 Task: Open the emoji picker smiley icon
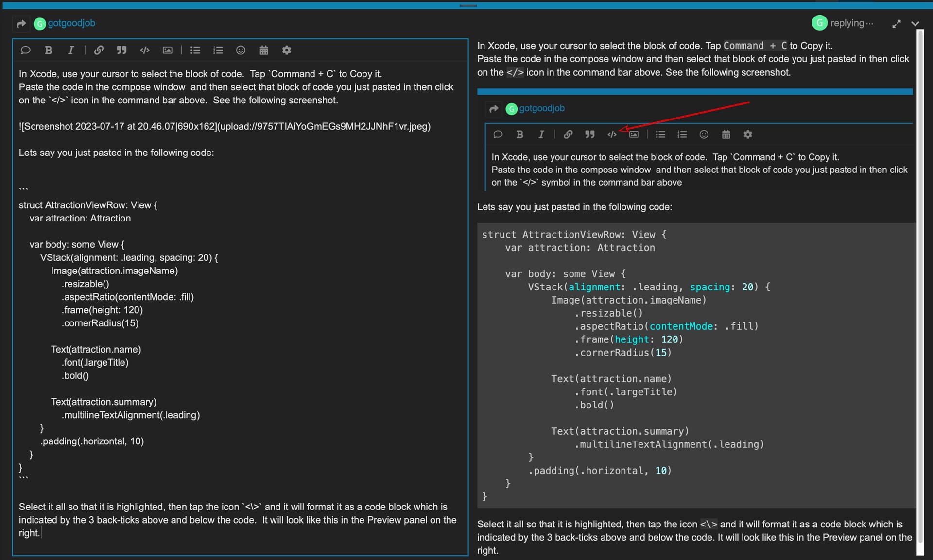(x=241, y=50)
